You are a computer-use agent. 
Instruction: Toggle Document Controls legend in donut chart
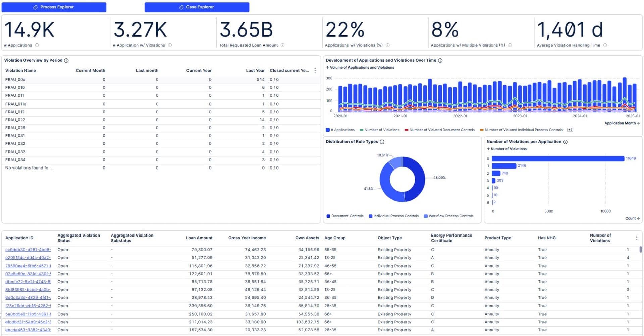[x=345, y=216]
